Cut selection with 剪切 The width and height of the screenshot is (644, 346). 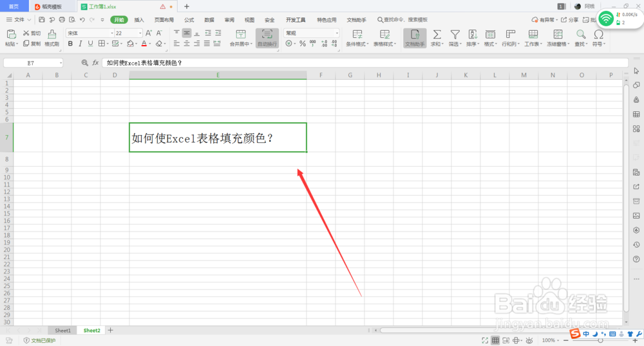(32, 33)
